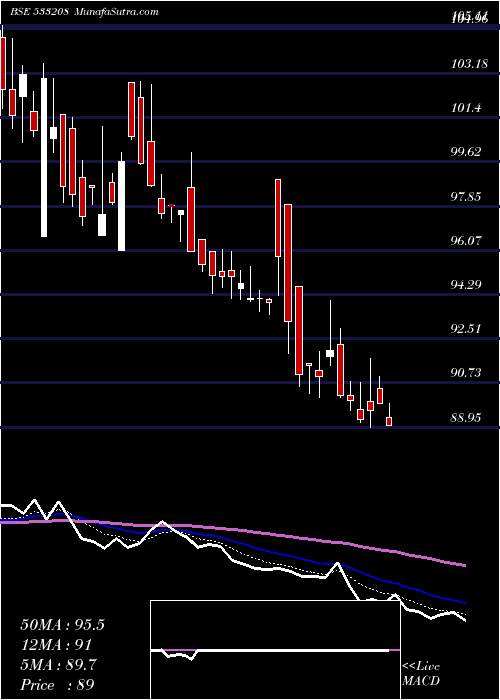500x700 pixels.
Task: Click the Live MACD label
Action: 421,674
